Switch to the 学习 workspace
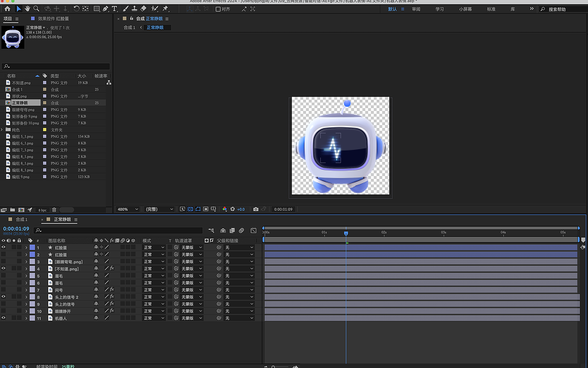Screen dimensions: 588x368 (x=440, y=9)
